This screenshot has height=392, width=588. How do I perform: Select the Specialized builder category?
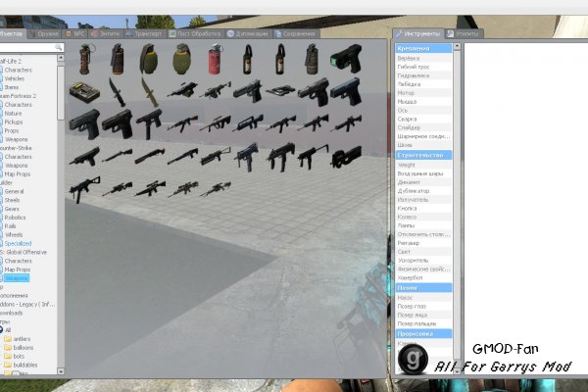tap(18, 243)
